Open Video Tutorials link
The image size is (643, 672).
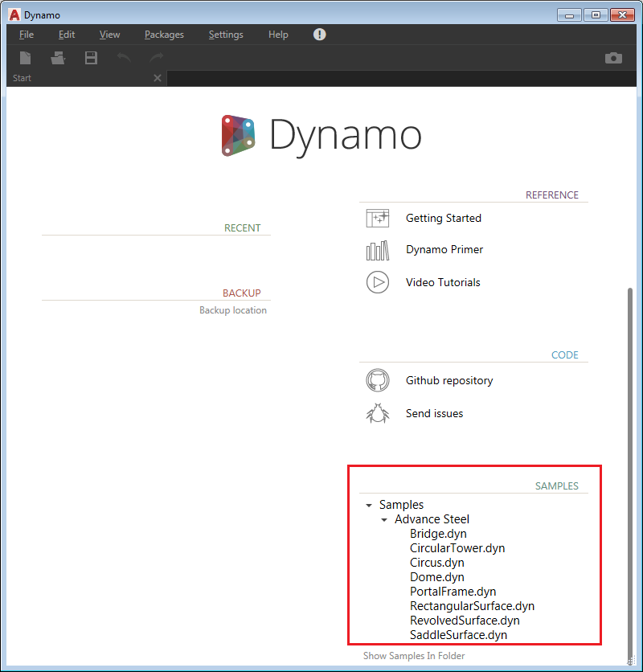(443, 282)
